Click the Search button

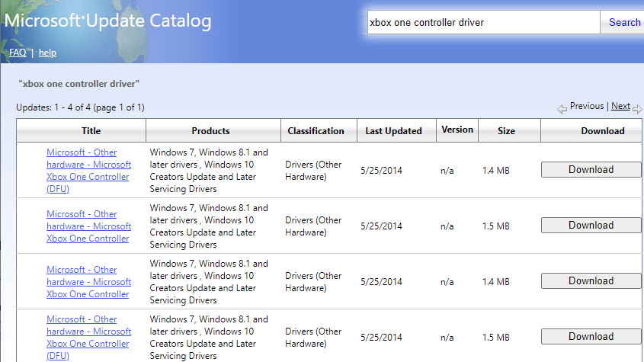[624, 23]
